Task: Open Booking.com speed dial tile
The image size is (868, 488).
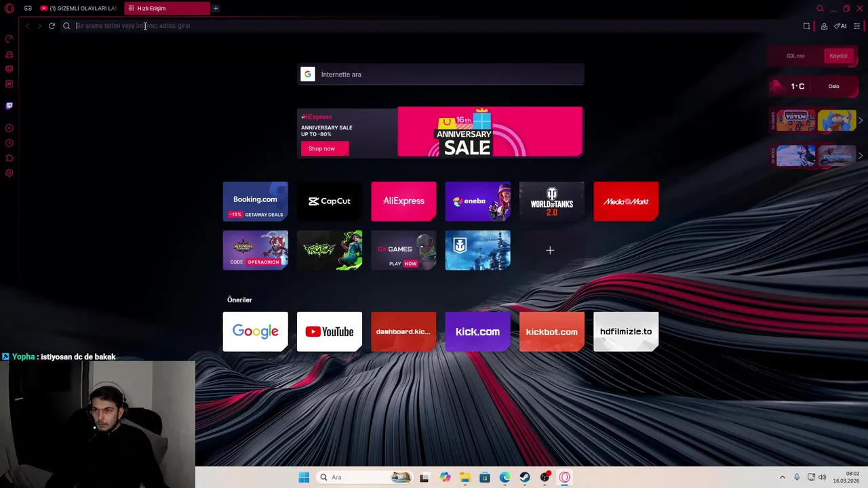Action: [x=255, y=201]
